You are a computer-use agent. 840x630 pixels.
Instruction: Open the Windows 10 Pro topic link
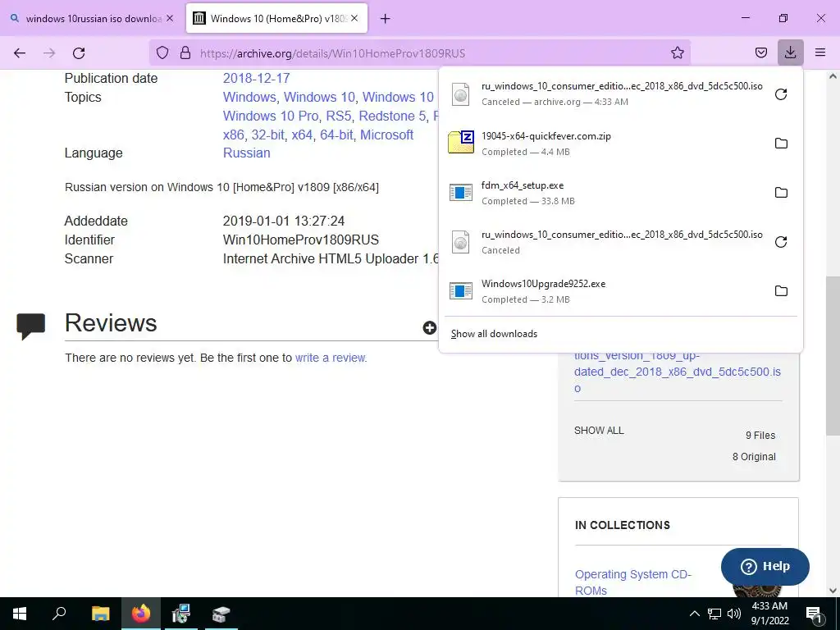(271, 116)
